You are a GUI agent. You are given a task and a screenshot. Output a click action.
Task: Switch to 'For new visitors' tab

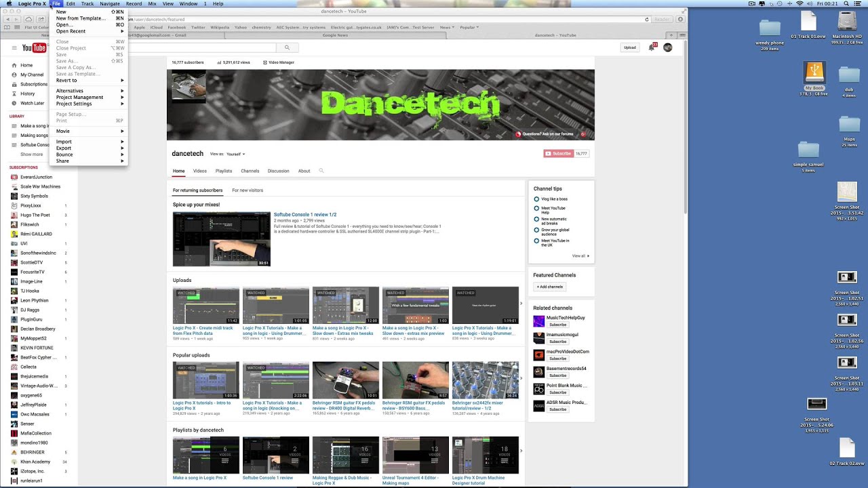248,190
